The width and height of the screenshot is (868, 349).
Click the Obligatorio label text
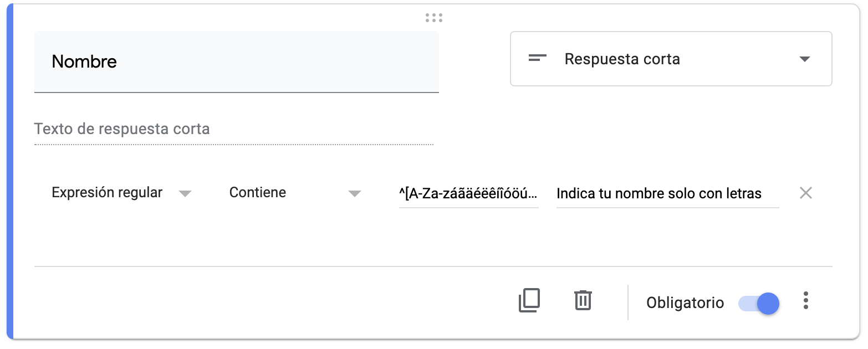click(x=685, y=303)
